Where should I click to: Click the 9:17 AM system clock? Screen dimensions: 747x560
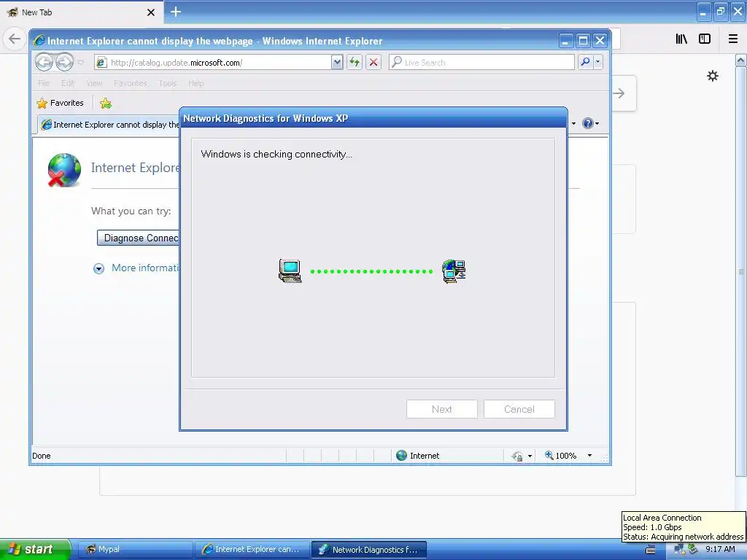[720, 549]
